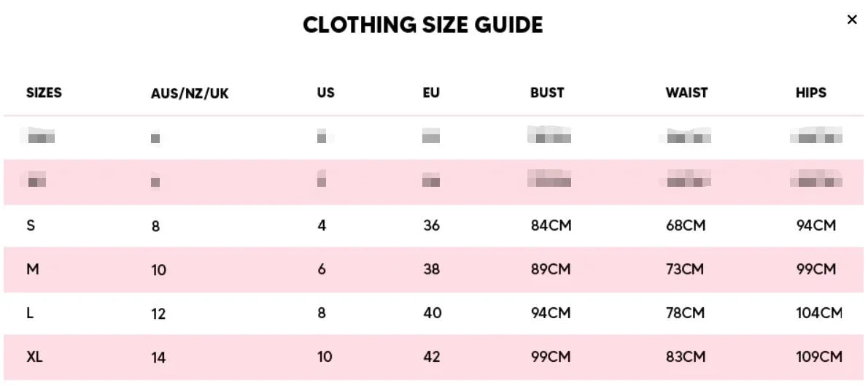The height and width of the screenshot is (386, 868).
Task: Click the HIPS column header
Action: point(811,93)
